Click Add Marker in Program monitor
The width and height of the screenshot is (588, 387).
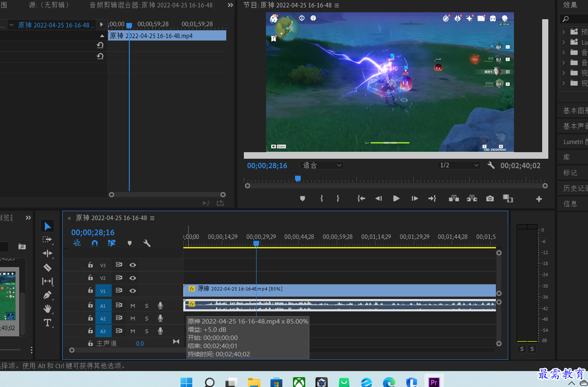click(302, 198)
